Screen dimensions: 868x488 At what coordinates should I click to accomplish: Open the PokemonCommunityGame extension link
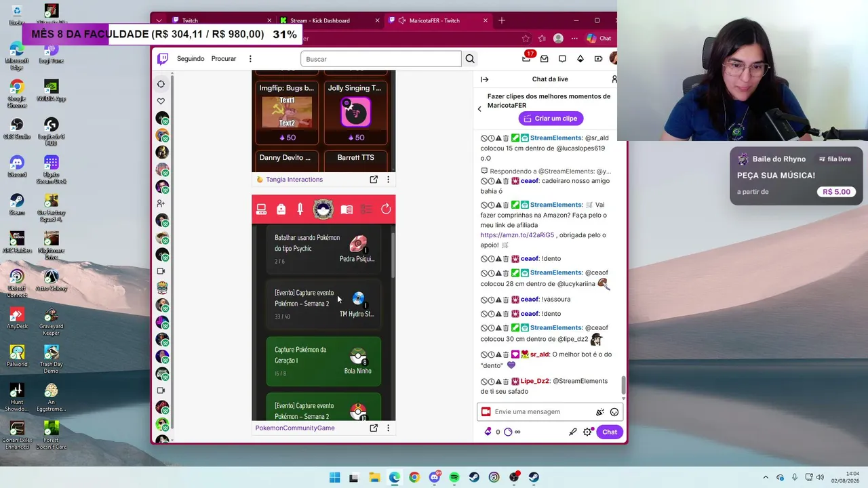(x=295, y=428)
